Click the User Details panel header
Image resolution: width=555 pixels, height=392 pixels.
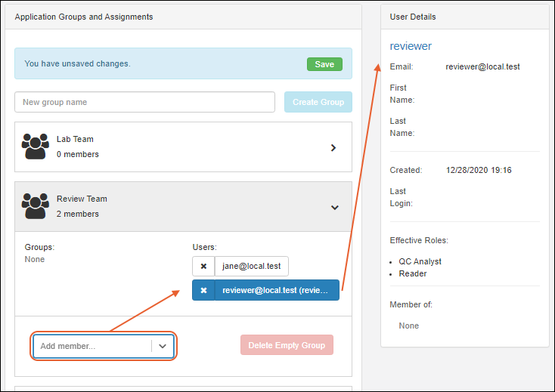(x=413, y=17)
